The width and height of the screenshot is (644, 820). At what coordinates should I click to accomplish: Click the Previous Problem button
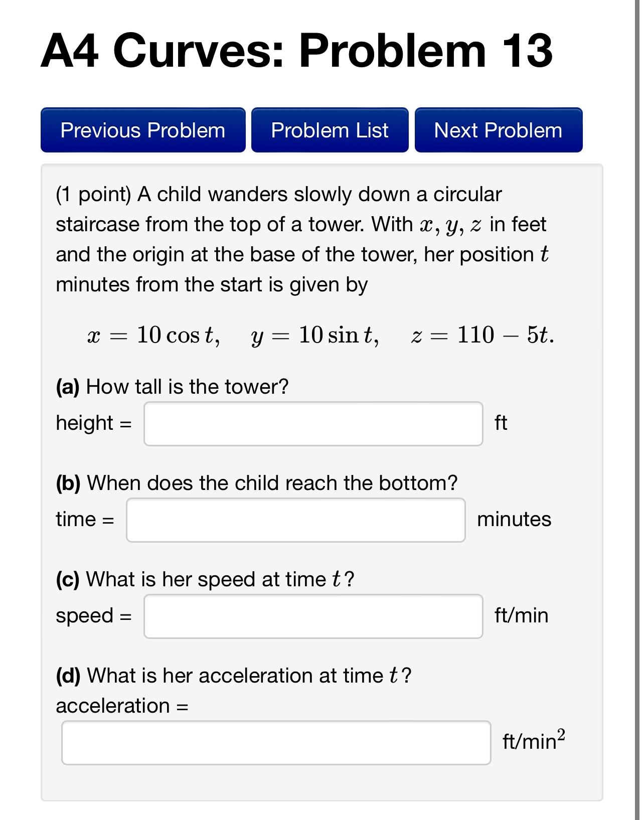pyautogui.click(x=142, y=130)
